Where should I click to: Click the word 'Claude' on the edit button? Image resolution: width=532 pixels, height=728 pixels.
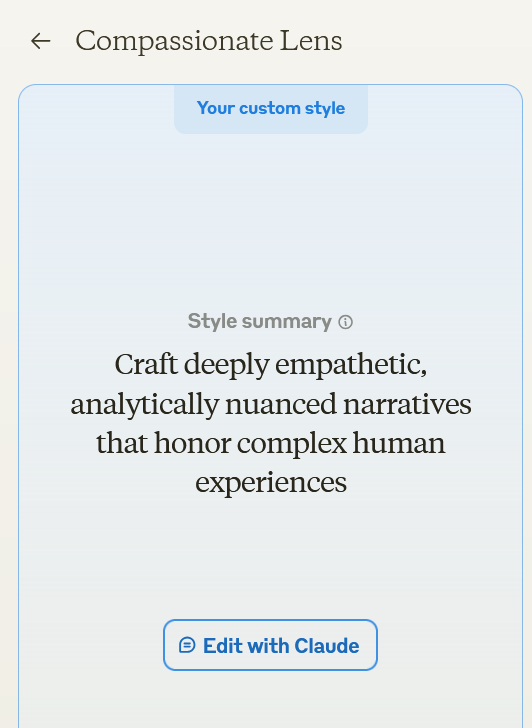pyautogui.click(x=327, y=646)
